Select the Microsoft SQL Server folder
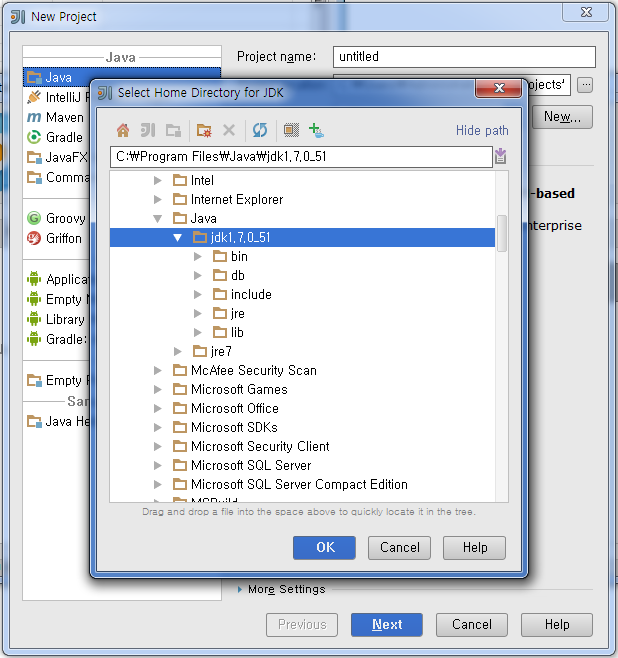618x658 pixels. point(251,465)
